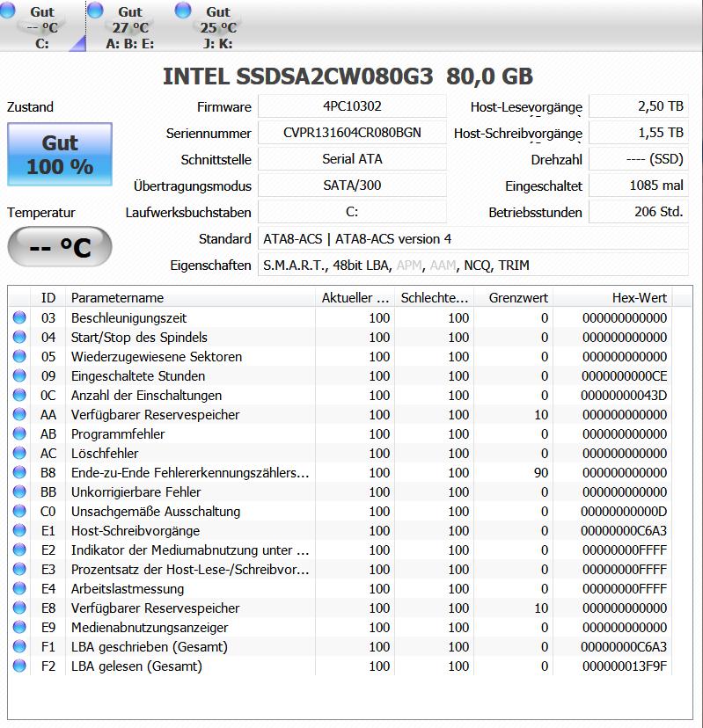The image size is (703, 728).
Task: Click the Aktueller column header
Action: pos(355,297)
